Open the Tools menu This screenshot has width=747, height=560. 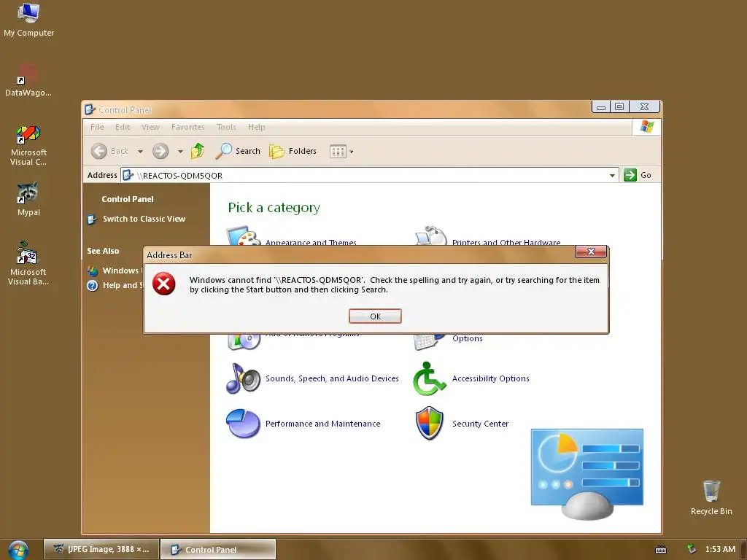[226, 127]
